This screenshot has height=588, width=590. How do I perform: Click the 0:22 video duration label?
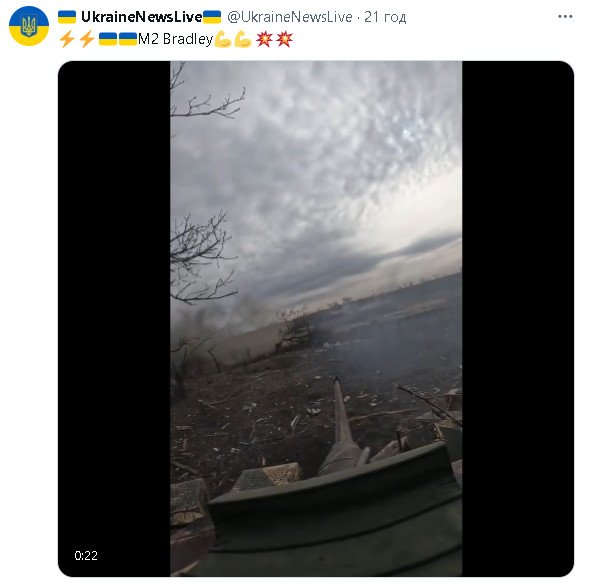click(x=86, y=555)
